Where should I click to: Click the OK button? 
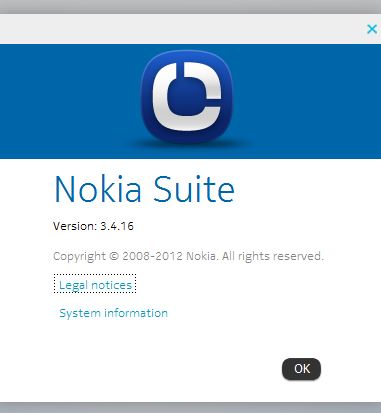pos(301,369)
